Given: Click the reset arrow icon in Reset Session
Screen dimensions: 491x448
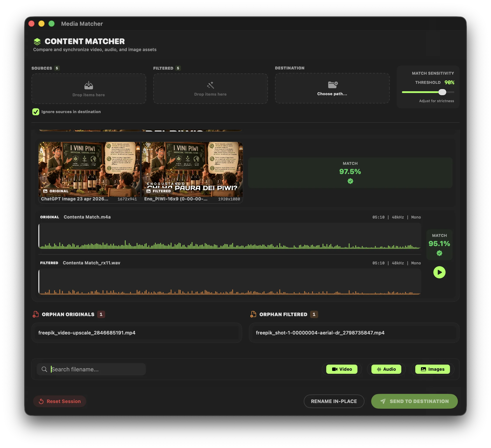Looking at the screenshot, I should [41, 401].
